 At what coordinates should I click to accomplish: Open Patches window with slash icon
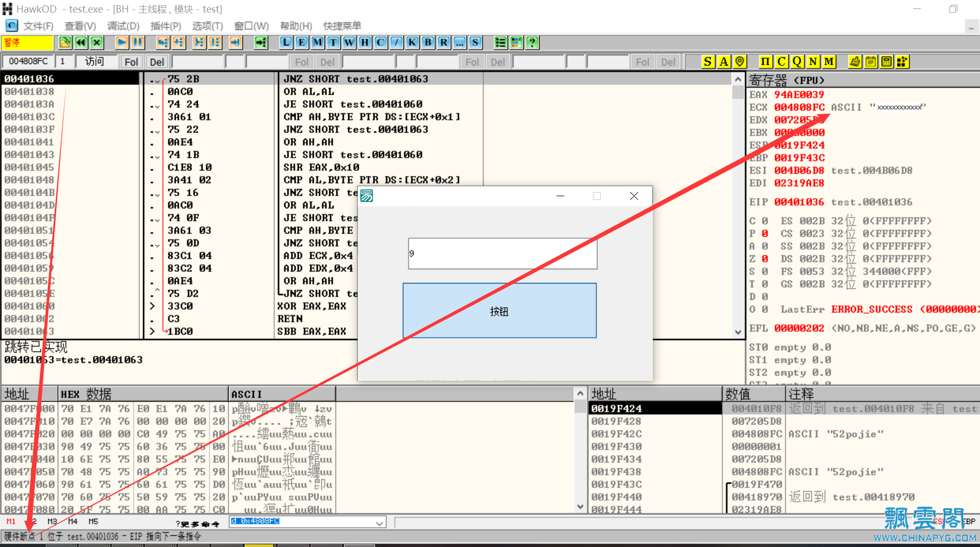click(x=396, y=43)
